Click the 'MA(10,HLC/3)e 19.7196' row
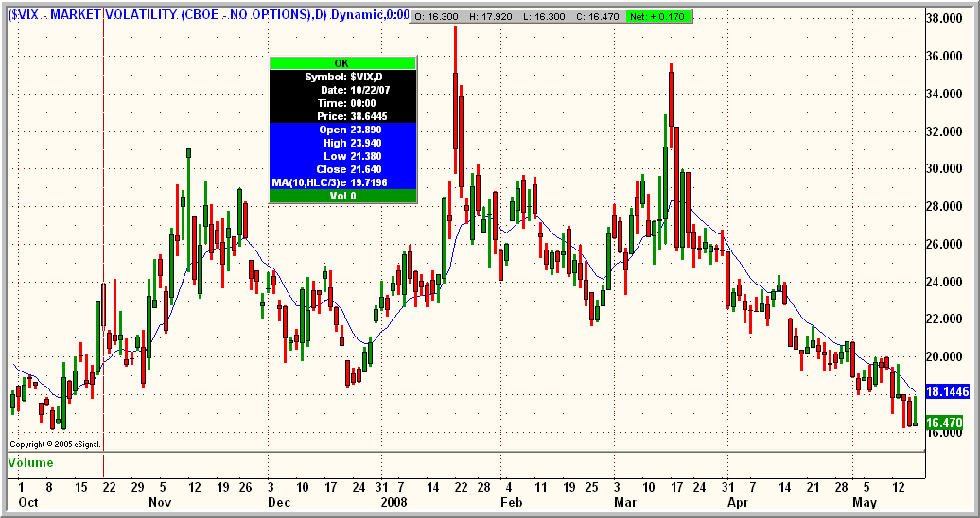Screen dimensions: 980x518 (x=342, y=181)
